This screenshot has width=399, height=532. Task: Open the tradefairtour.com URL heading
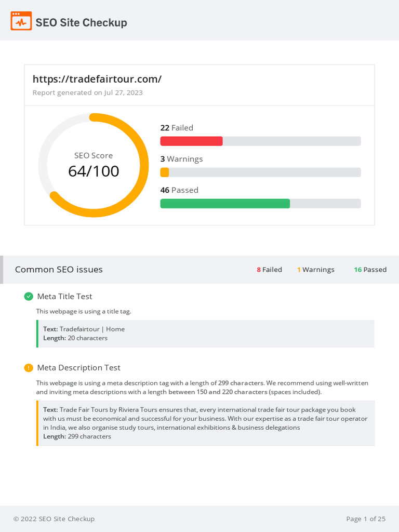pos(97,79)
